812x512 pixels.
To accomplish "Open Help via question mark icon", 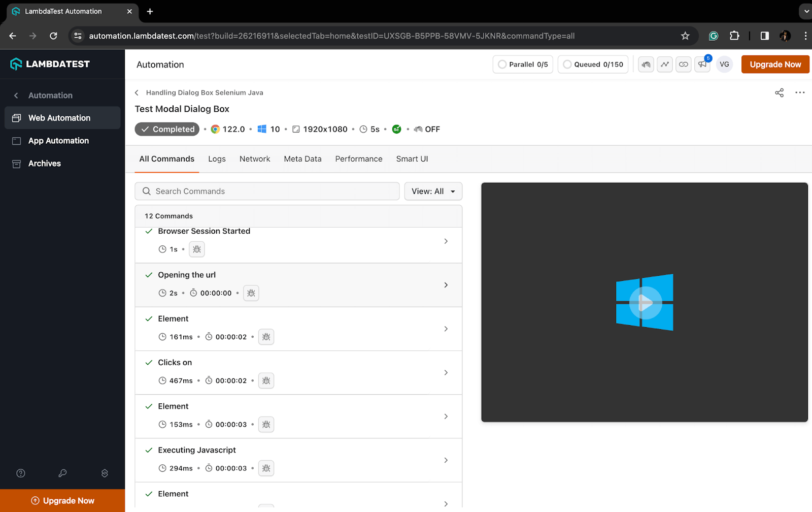I will [x=20, y=473].
